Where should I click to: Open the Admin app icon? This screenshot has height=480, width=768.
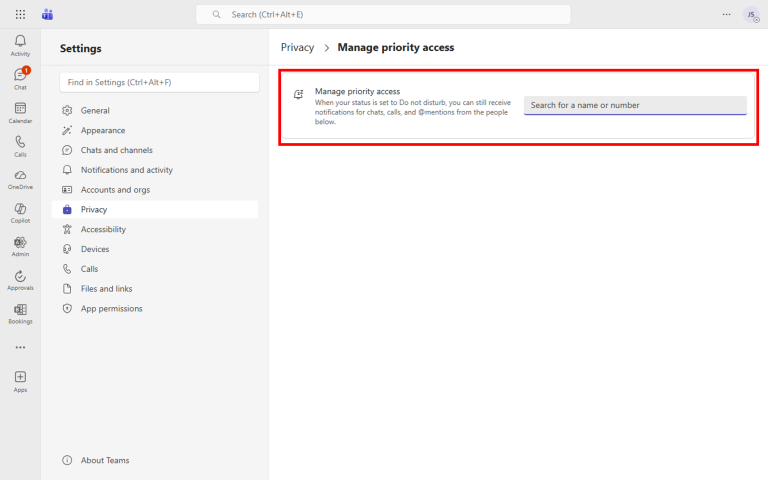pos(20,246)
